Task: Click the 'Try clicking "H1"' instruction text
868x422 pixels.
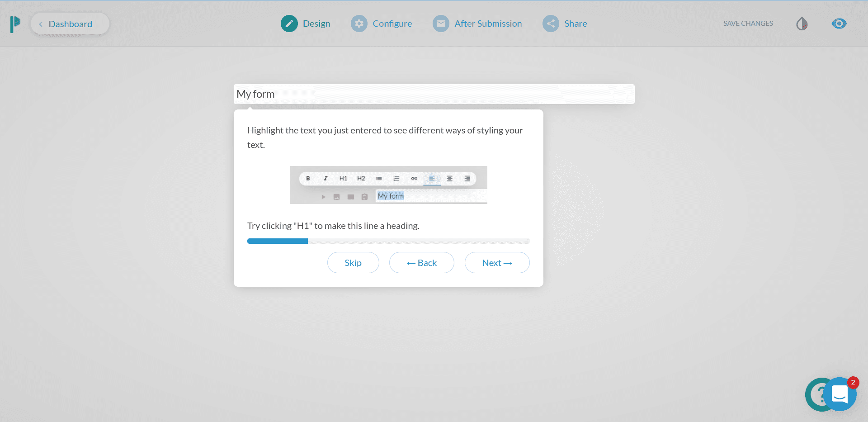Action: pyautogui.click(x=333, y=226)
